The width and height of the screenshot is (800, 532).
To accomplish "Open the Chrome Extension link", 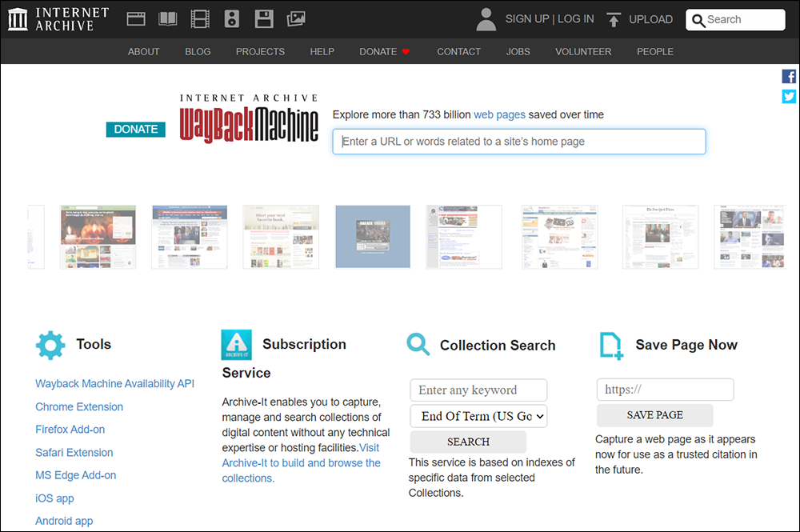I will point(79,407).
